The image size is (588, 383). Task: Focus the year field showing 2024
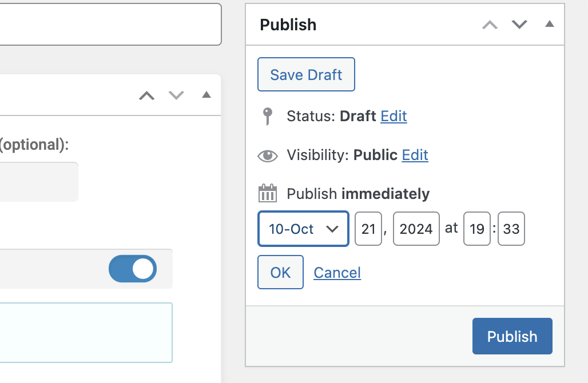coord(416,229)
